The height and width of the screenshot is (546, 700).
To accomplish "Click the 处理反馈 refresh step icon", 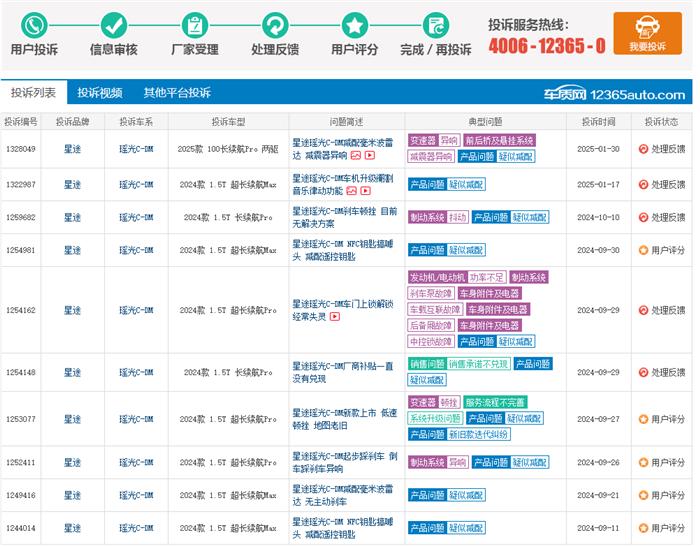I will tap(275, 25).
